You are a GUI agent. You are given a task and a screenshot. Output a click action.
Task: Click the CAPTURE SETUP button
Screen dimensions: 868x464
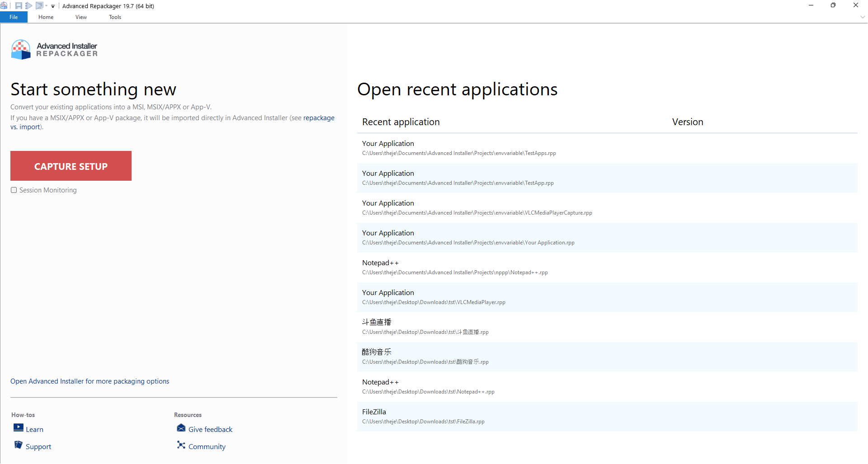tap(71, 166)
